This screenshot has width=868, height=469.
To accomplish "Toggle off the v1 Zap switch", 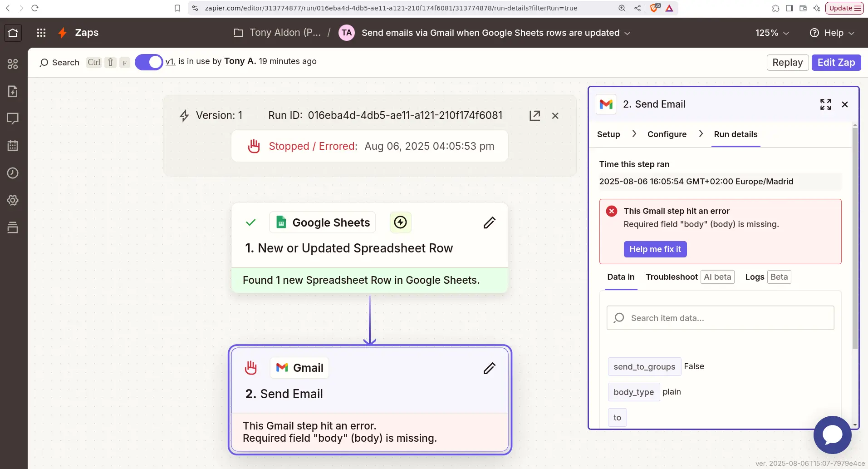I will coord(148,62).
